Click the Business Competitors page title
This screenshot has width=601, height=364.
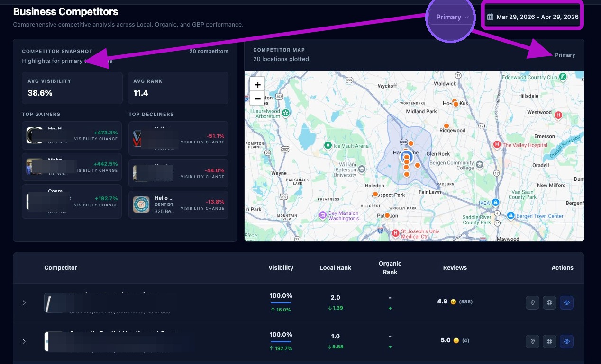click(66, 12)
